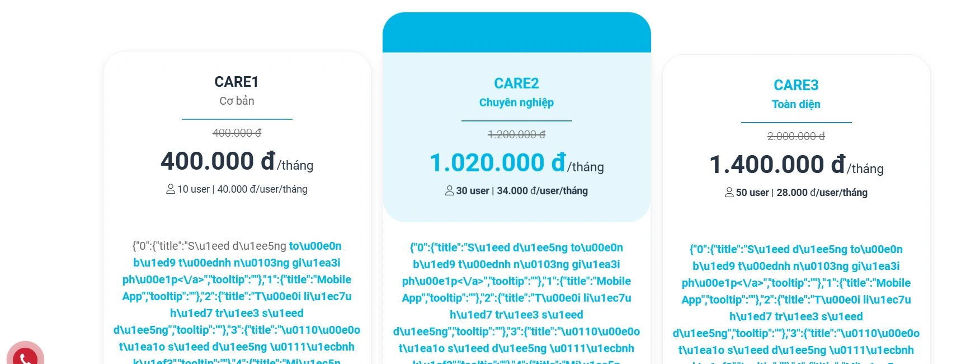Viewport: 980px width, 364px height.
Task: Select the CARE2 plan title
Action: pos(516,83)
